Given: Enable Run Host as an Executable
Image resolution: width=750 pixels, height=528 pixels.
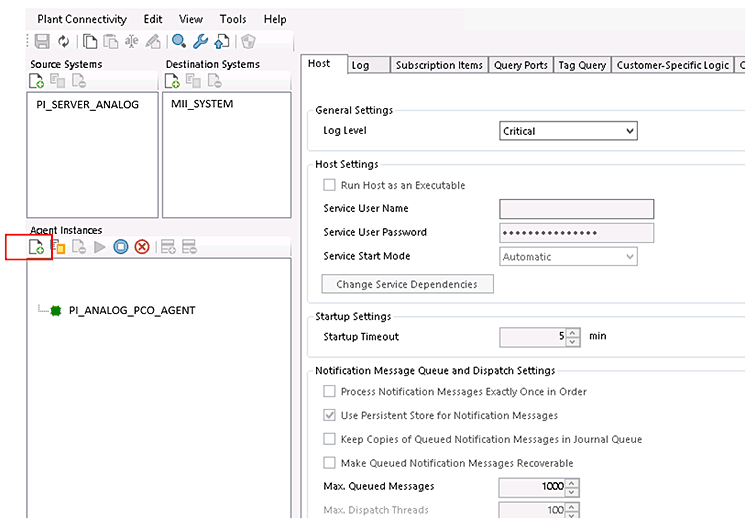Looking at the screenshot, I should click(329, 185).
